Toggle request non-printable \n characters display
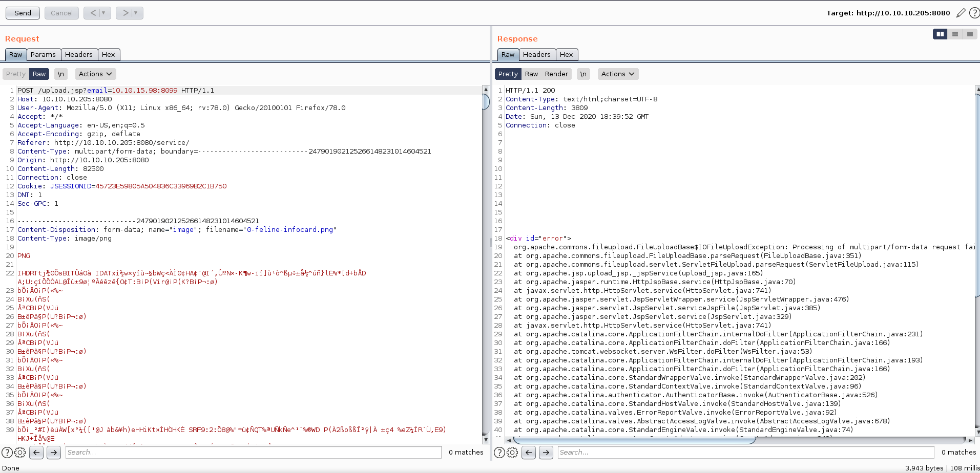 pyautogui.click(x=61, y=74)
